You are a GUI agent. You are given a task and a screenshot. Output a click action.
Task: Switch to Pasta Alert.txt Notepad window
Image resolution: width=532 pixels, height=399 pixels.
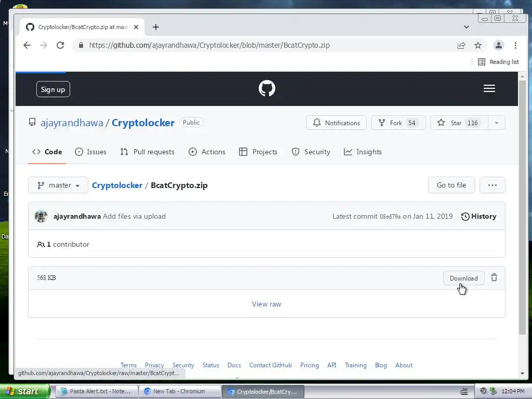point(96,392)
